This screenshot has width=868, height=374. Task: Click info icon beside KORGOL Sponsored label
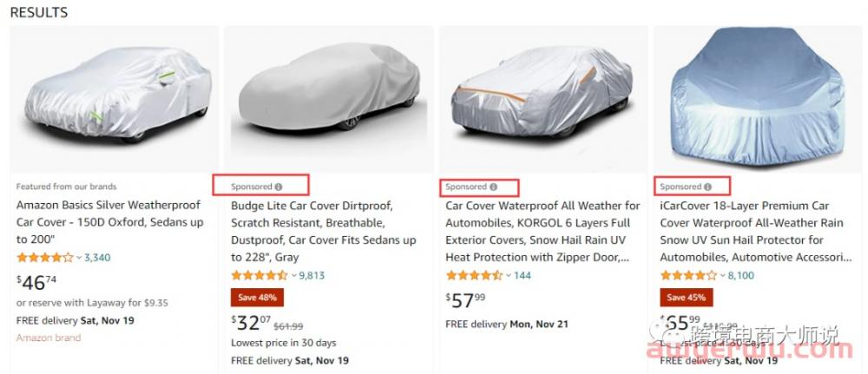coord(493,187)
